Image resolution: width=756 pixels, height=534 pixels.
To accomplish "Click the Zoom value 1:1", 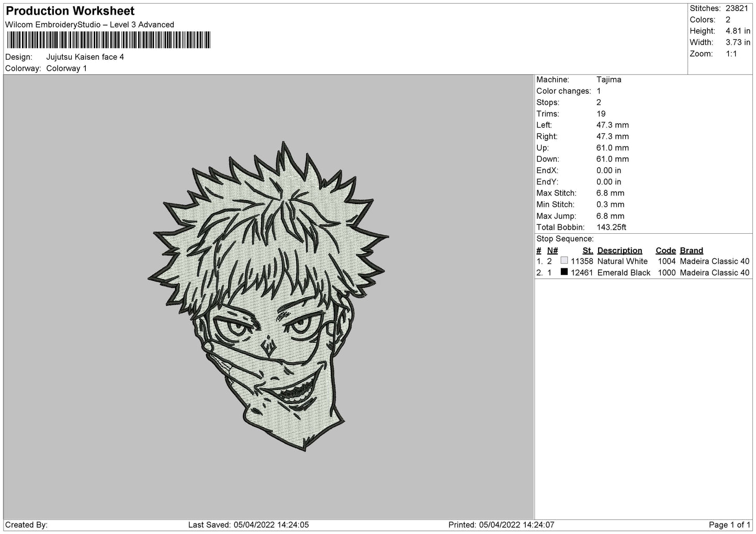I will pos(732,54).
